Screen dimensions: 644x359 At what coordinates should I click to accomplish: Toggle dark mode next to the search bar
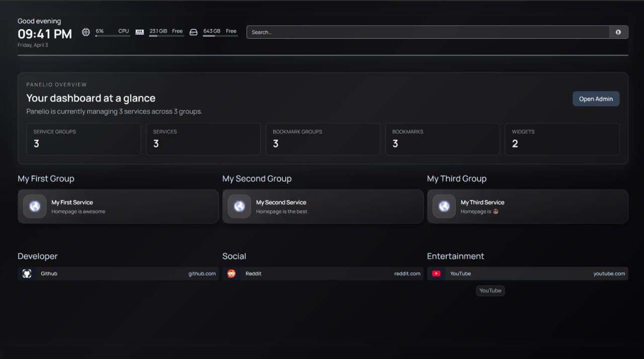point(618,32)
